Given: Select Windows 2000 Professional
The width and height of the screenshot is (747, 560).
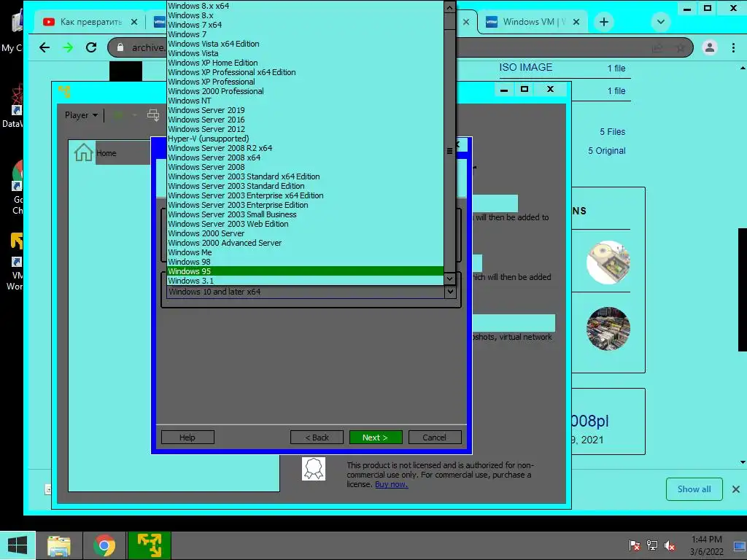Looking at the screenshot, I should [305, 91].
